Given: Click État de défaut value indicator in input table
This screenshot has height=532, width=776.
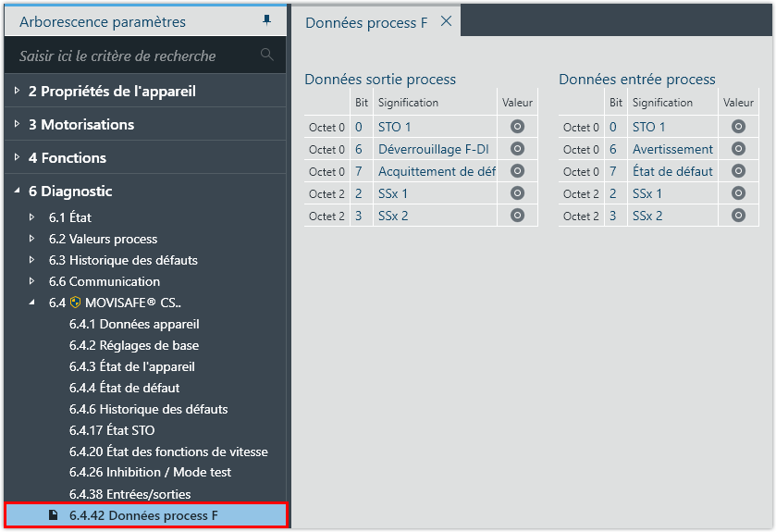Looking at the screenshot, I should click(738, 171).
